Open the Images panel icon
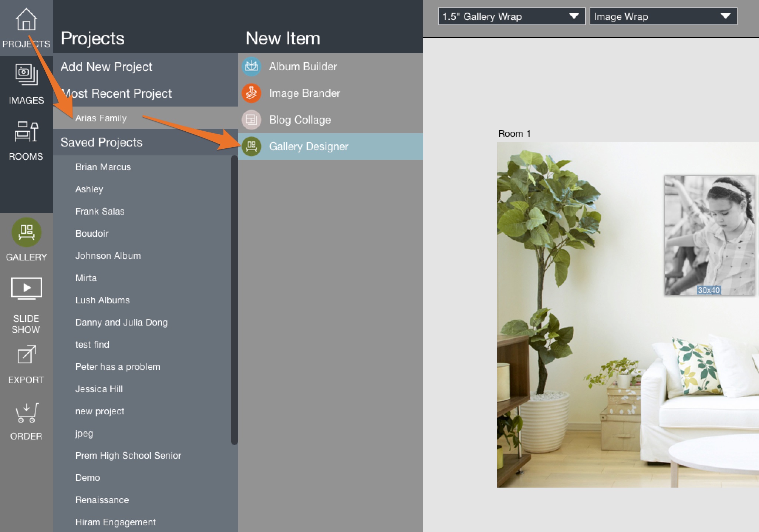Viewport: 759px width, 532px height. (x=26, y=75)
